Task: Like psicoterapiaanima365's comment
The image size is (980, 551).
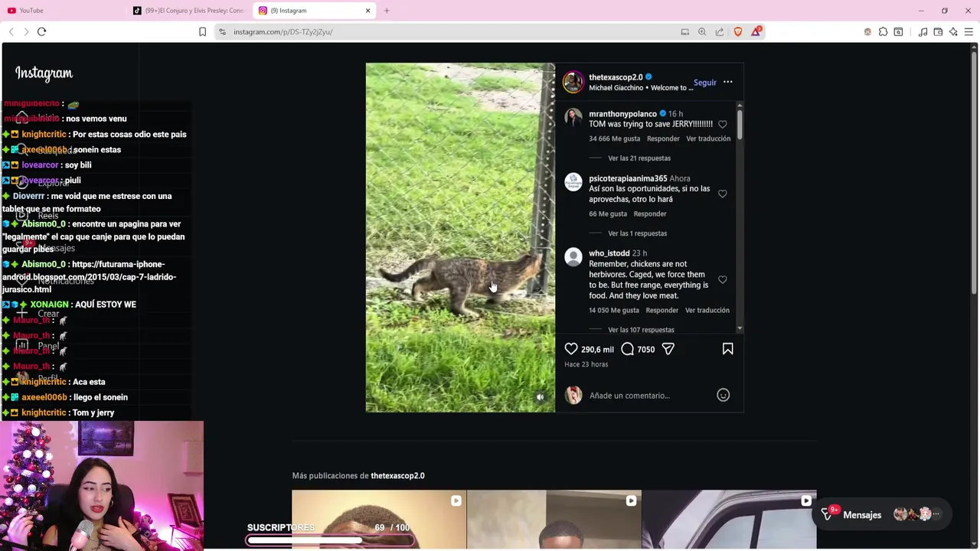Action: 723,194
